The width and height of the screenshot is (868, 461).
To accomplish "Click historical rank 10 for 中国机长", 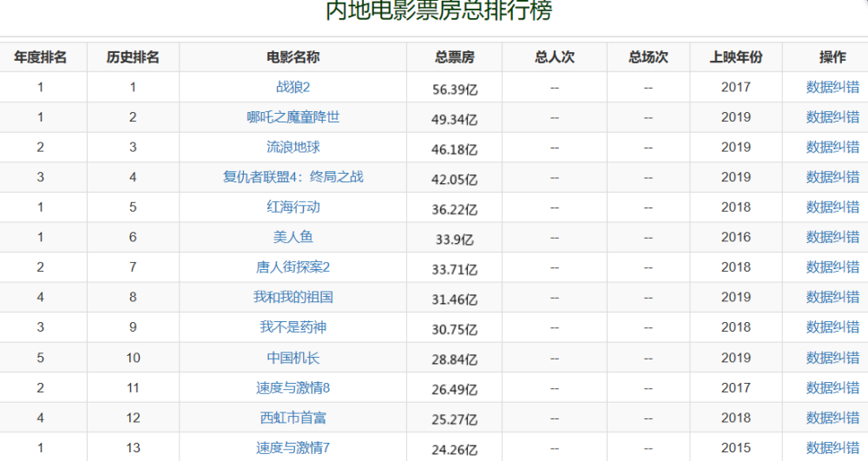I will [133, 358].
